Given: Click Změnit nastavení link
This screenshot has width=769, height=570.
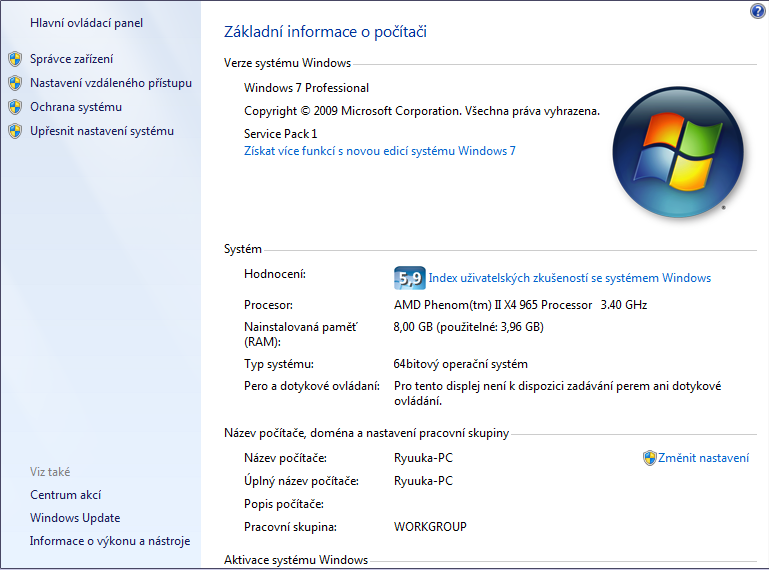Looking at the screenshot, I should (703, 458).
